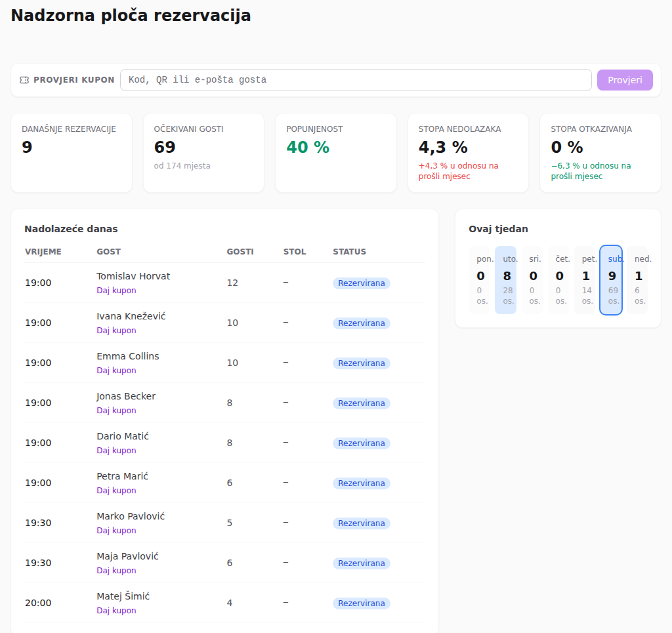Click the coupon ticket icon
Screen dimensions: 672x633
pyautogui.click(x=24, y=80)
